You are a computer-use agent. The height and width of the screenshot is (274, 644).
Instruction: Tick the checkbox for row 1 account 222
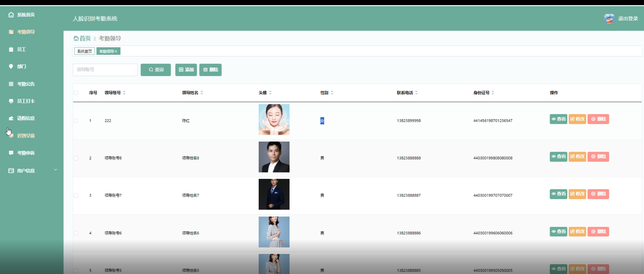click(76, 121)
